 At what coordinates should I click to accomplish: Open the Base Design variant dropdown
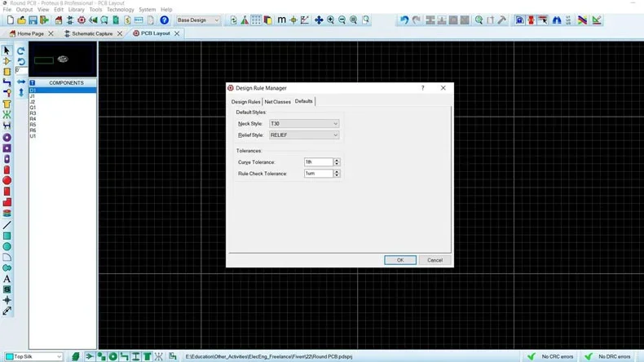(198, 20)
